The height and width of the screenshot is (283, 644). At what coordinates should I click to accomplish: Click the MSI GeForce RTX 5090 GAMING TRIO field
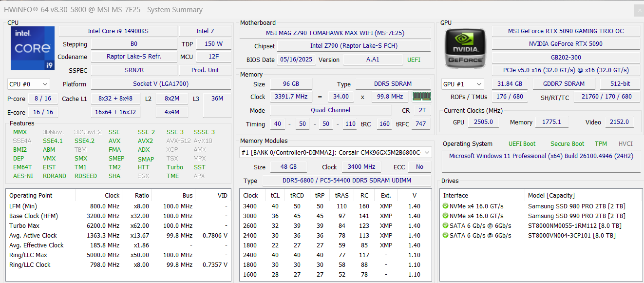pos(566,31)
